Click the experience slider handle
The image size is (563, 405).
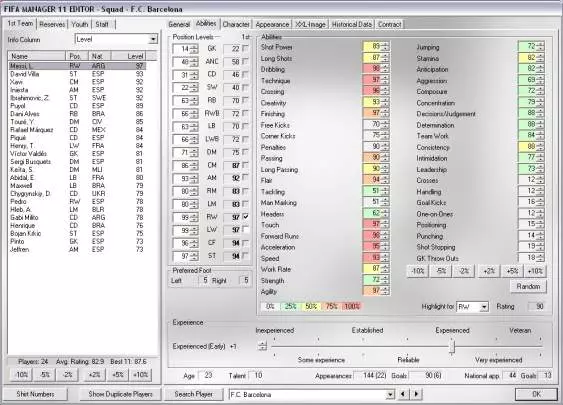[452, 346]
